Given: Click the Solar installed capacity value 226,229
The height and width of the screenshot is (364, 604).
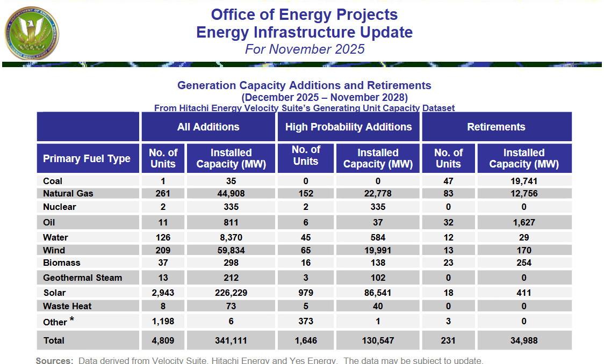Looking at the screenshot, I should [x=231, y=293].
